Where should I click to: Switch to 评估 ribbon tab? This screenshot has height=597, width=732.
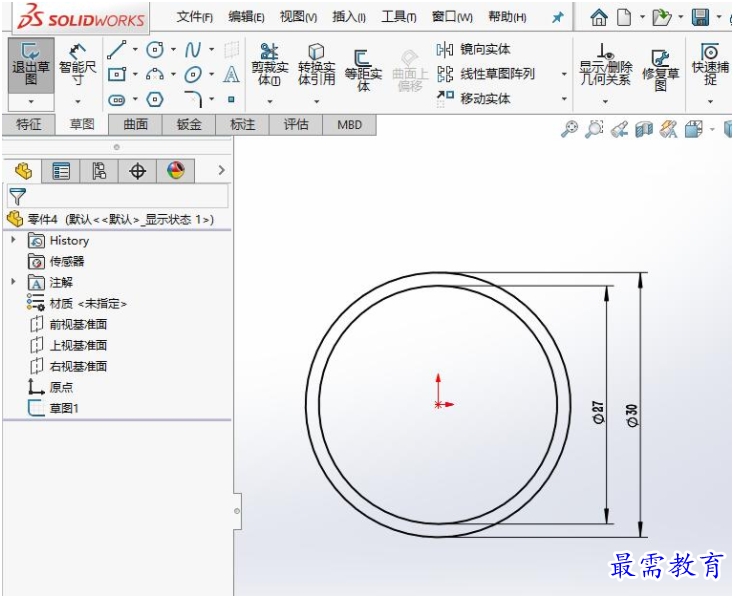click(x=296, y=125)
